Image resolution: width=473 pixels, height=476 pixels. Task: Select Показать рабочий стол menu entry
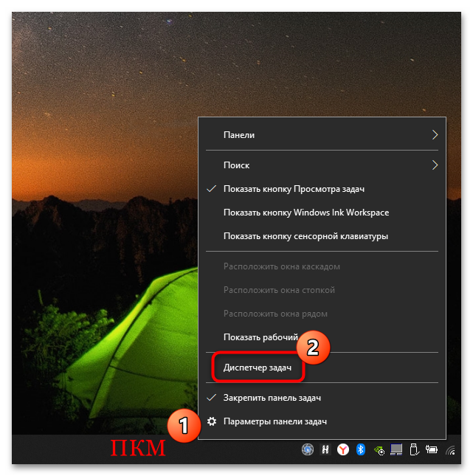click(258, 337)
